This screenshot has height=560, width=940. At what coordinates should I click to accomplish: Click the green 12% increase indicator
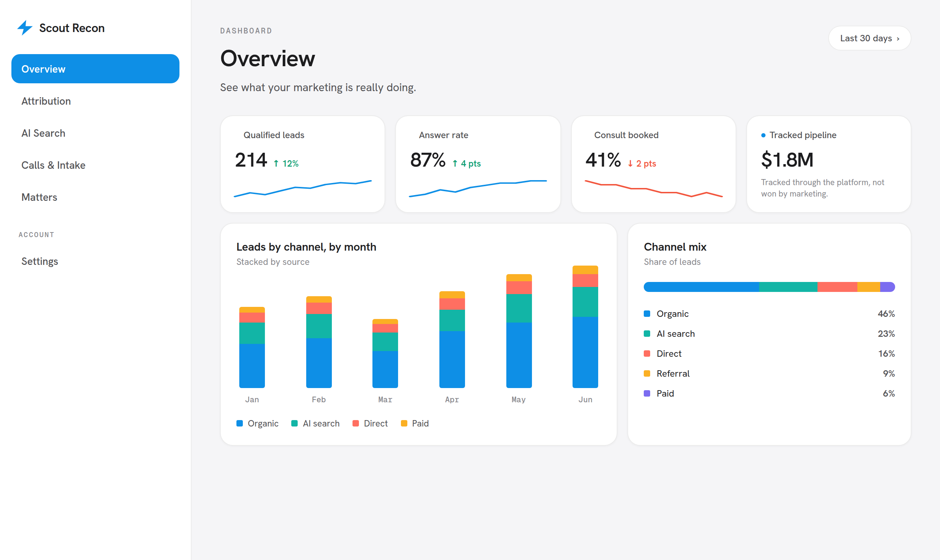tap(286, 163)
